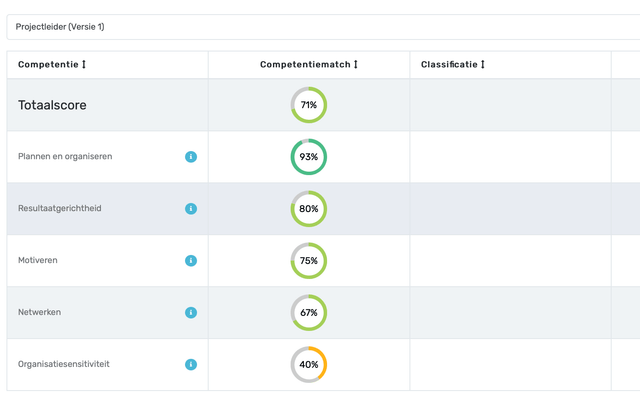Sort by Classificatie column arrow

483,65
